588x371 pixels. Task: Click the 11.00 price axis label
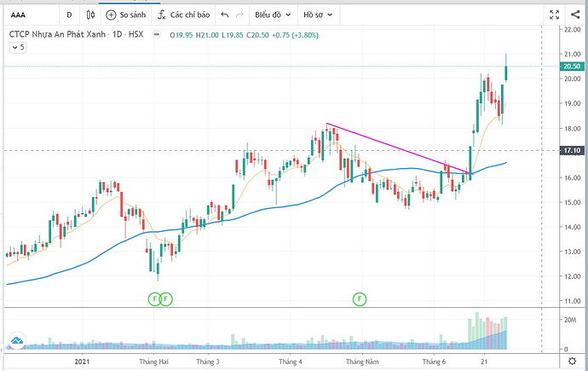tap(573, 301)
